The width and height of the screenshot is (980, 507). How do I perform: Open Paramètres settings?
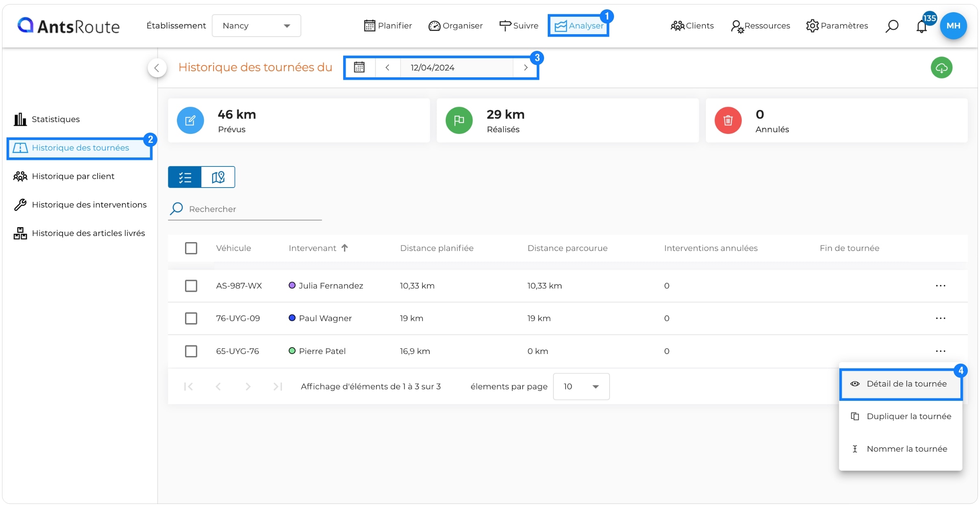(x=837, y=26)
